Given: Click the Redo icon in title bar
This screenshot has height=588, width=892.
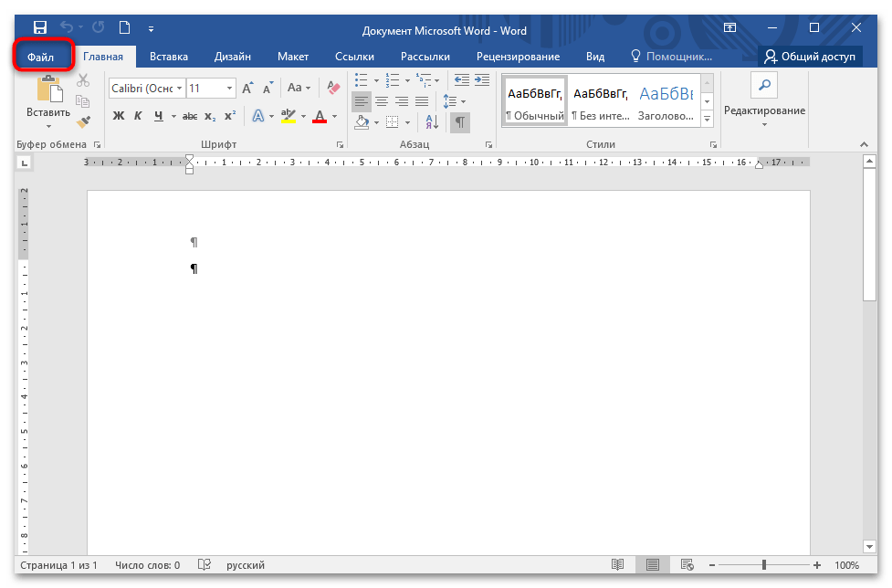Looking at the screenshot, I should click(99, 27).
